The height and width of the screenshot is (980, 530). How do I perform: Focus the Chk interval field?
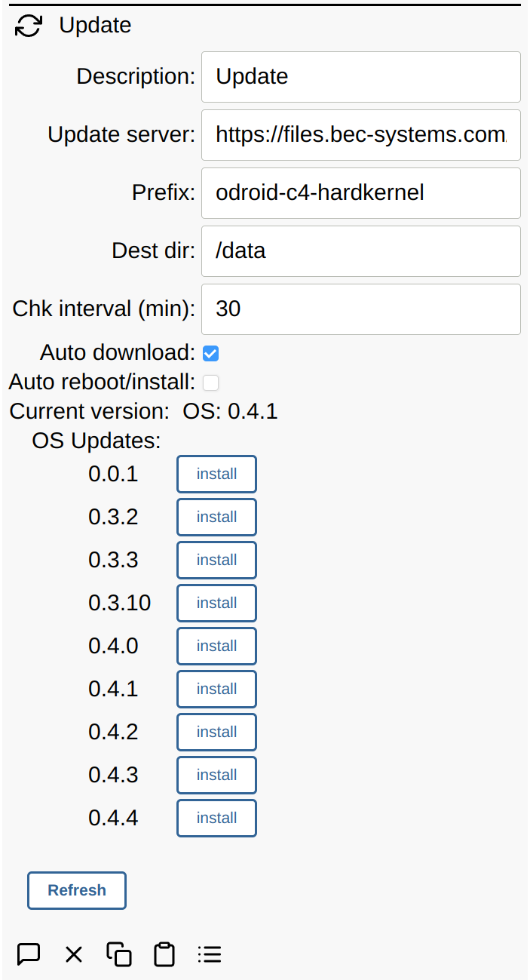pyautogui.click(x=360, y=309)
